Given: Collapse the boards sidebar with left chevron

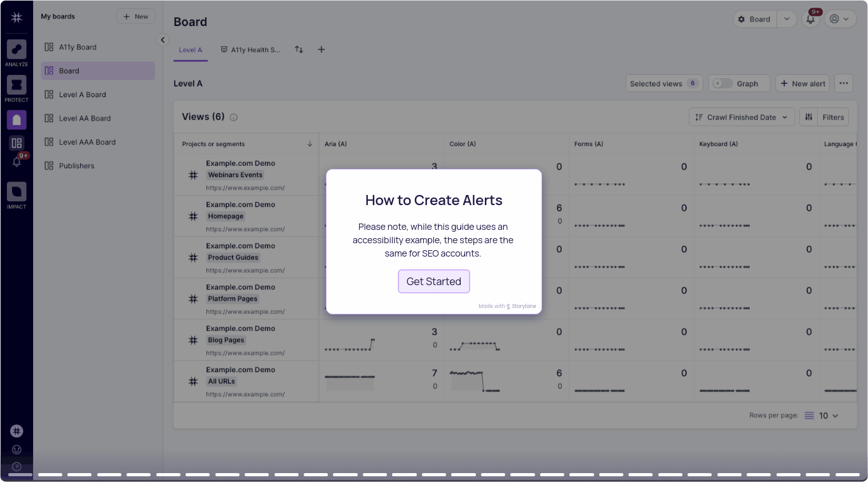Looking at the screenshot, I should tap(163, 39).
